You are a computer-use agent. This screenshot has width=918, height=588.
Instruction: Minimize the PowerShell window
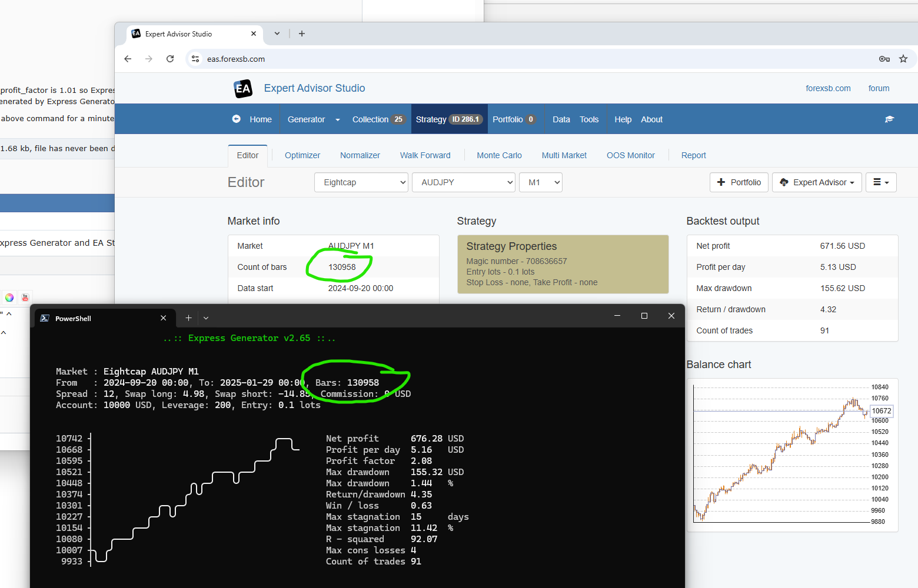[617, 316]
